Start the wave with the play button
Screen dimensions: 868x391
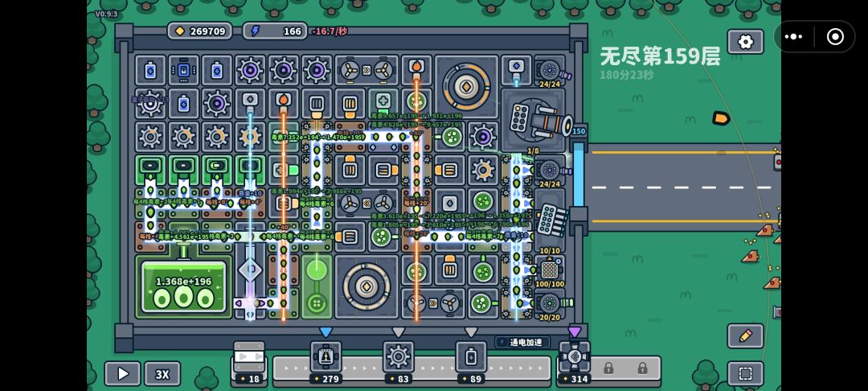122,374
